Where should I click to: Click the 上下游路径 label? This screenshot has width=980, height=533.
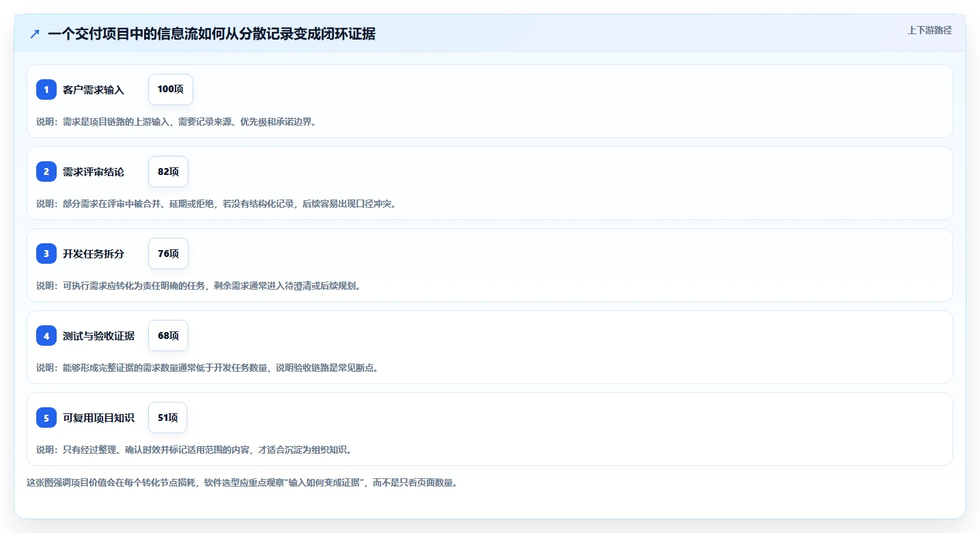tap(929, 30)
